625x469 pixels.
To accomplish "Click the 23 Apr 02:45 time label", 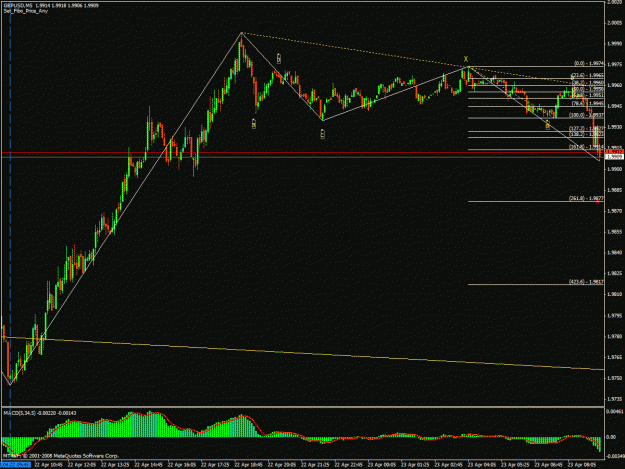I will (x=448, y=465).
